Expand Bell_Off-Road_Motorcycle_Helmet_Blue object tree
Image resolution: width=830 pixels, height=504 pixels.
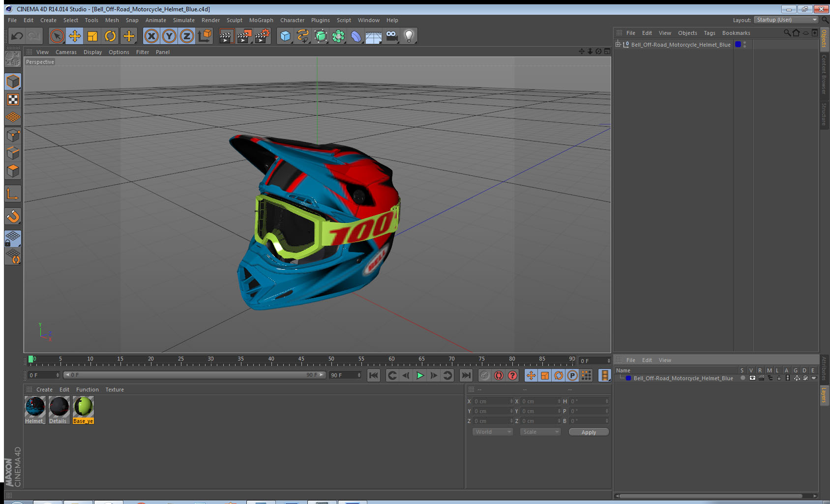click(618, 44)
